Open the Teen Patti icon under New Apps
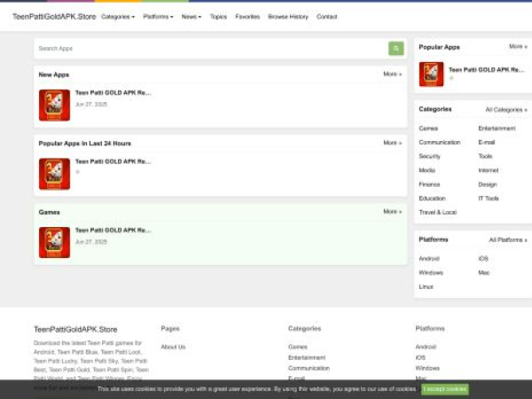 pyautogui.click(x=54, y=105)
